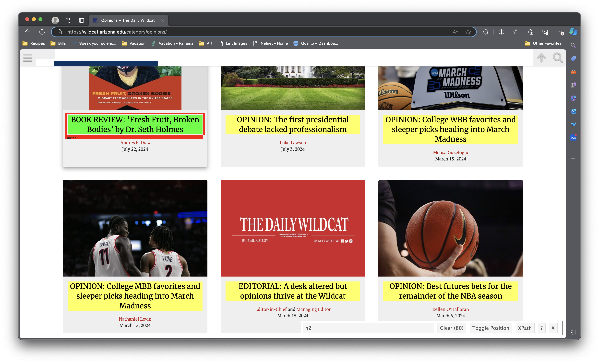Click Toggle Position in SelectorGadget bar
Viewport: 599px width, 364px height.
491,328
